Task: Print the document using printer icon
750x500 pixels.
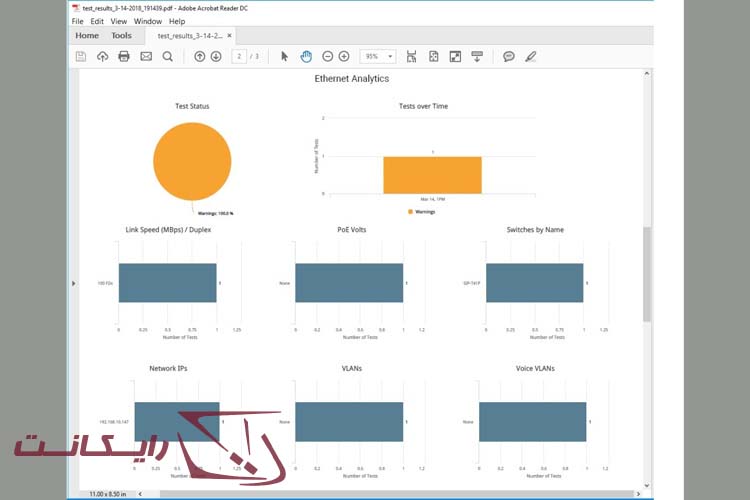Action: pos(124,57)
